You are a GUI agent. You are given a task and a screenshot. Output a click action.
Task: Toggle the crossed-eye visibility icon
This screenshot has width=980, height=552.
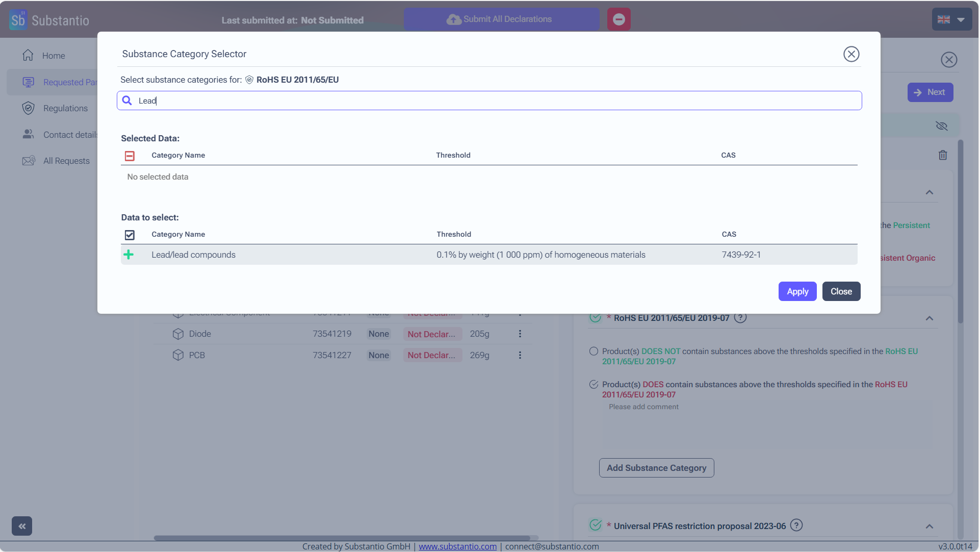click(x=941, y=126)
